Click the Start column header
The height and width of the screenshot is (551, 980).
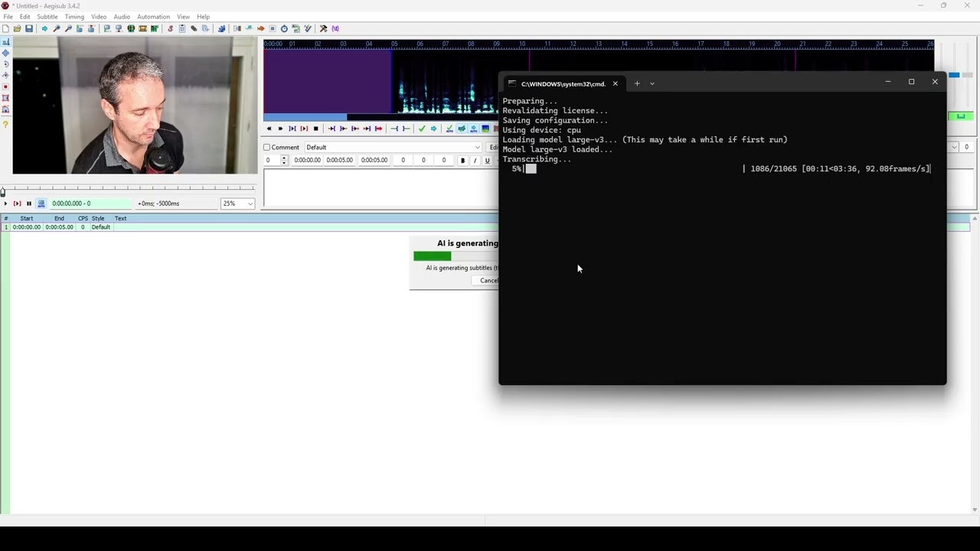[27, 219]
